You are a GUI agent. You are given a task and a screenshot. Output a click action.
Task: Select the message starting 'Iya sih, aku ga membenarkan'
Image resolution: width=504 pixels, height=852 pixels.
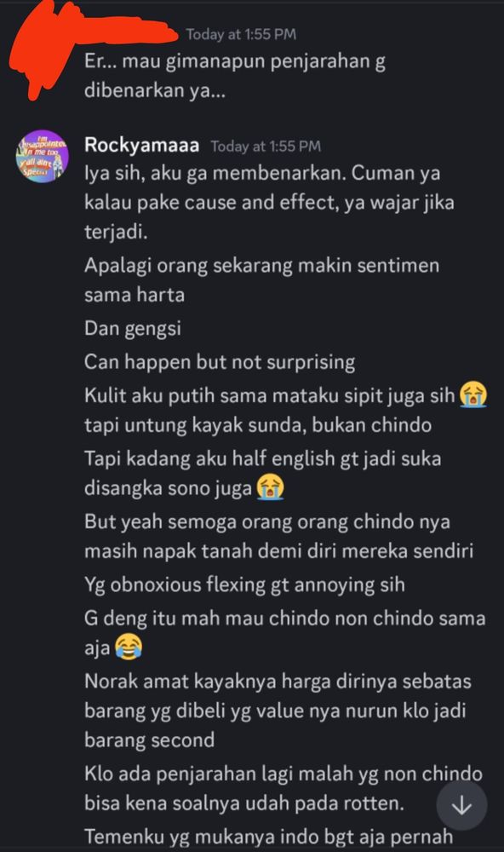pyautogui.click(x=269, y=203)
